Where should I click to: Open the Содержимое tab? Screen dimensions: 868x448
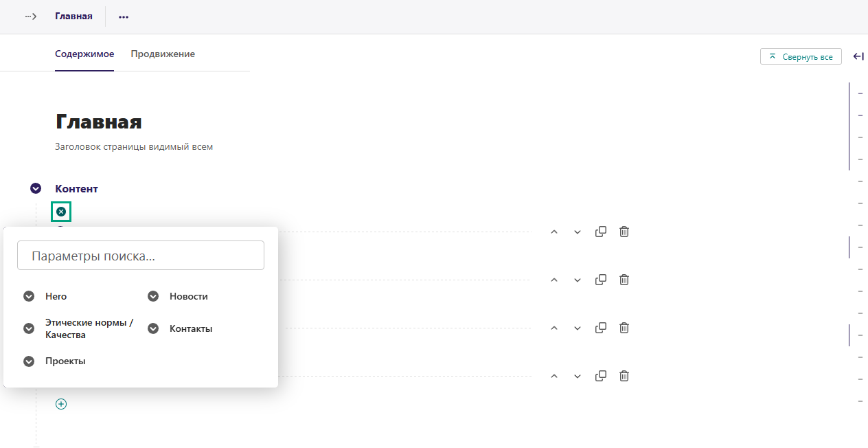coord(84,54)
